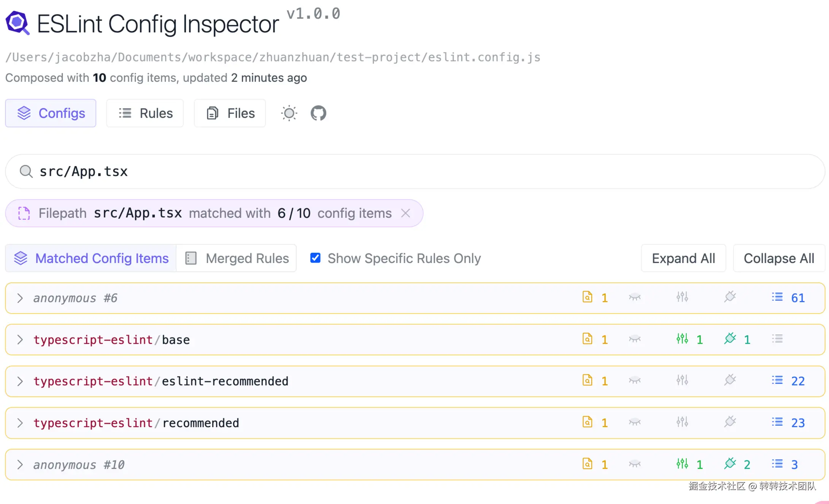Expand the anonymous #6 config item

[x=20, y=298]
